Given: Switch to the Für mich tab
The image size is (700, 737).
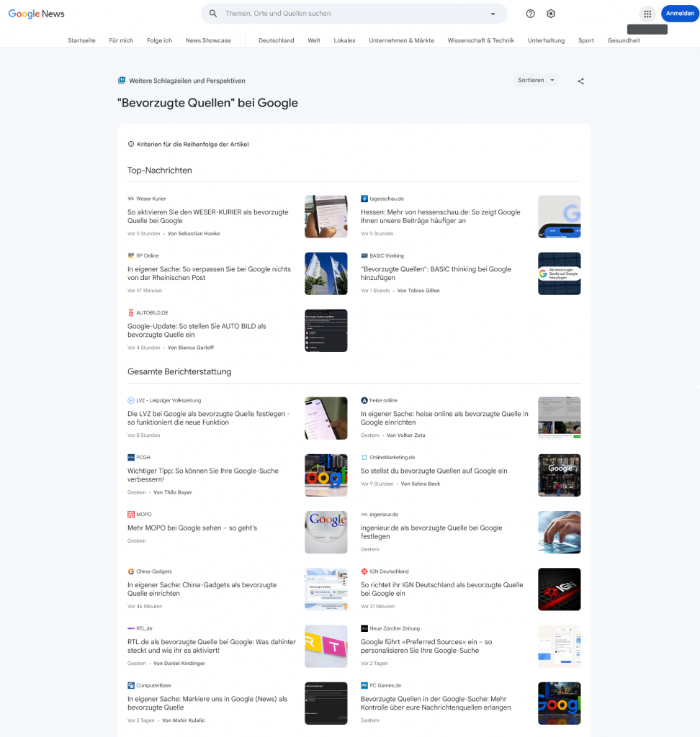Looking at the screenshot, I should [x=121, y=40].
